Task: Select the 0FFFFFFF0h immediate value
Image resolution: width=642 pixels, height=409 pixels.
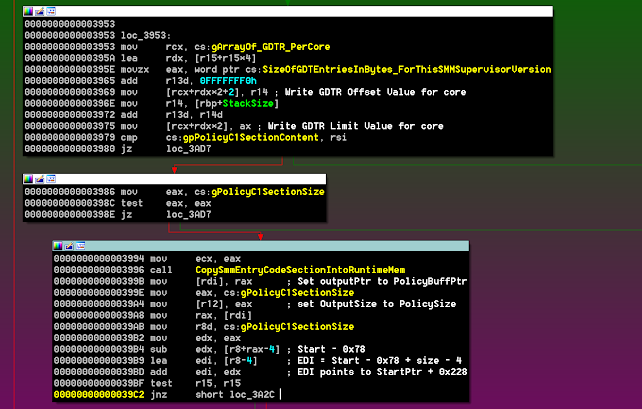Action: [229, 78]
